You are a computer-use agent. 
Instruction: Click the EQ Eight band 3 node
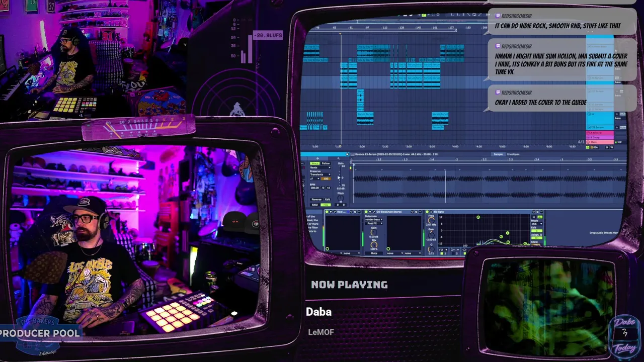click(501, 236)
